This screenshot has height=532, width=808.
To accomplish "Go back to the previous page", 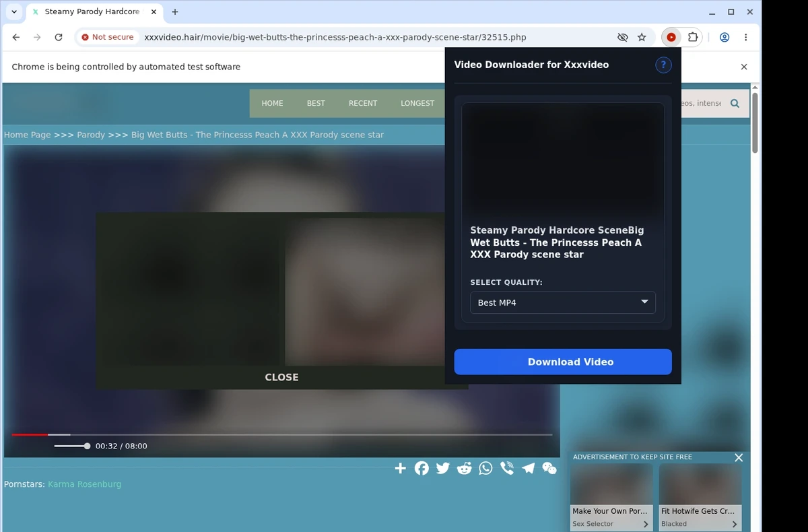I will (x=16, y=38).
